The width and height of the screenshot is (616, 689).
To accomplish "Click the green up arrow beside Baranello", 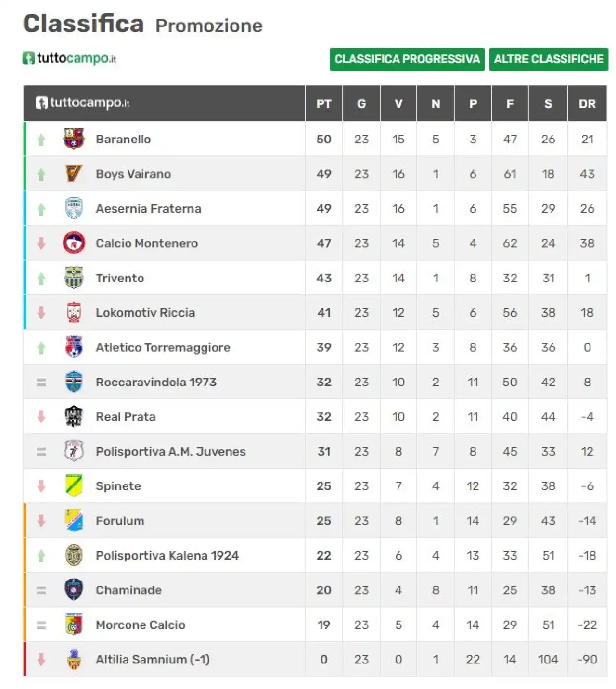I will click(x=41, y=140).
